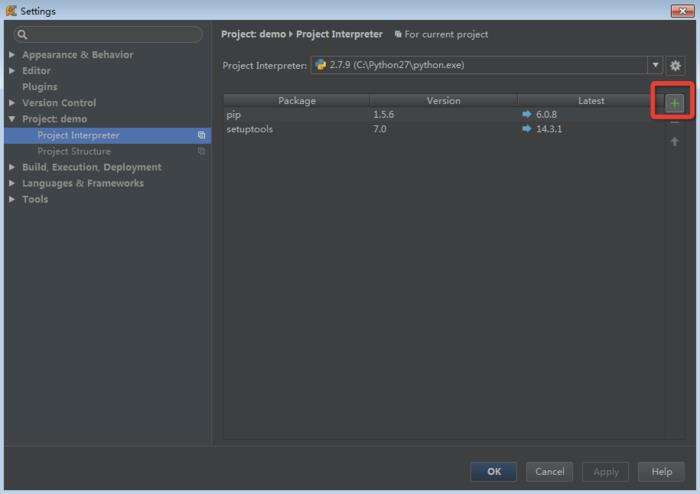Screen dimensions: 700x494
Task: Click latest version 14.3.1 text
Action: pyautogui.click(x=549, y=129)
